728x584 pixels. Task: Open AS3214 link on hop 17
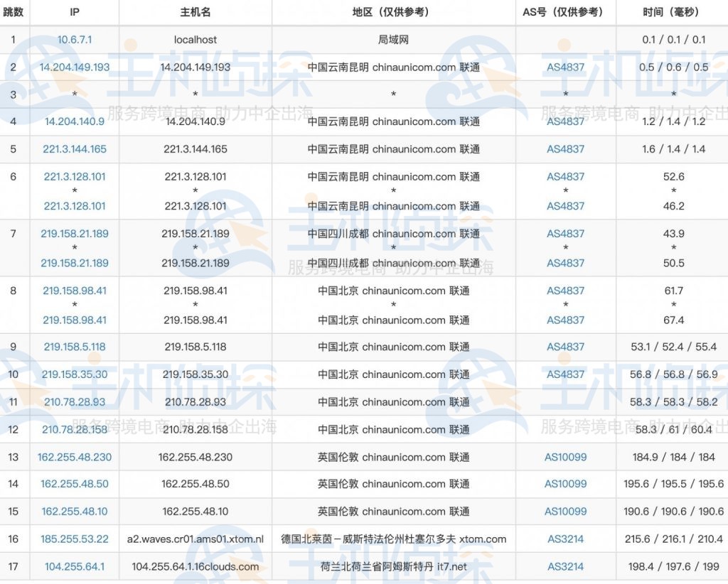pyautogui.click(x=565, y=566)
